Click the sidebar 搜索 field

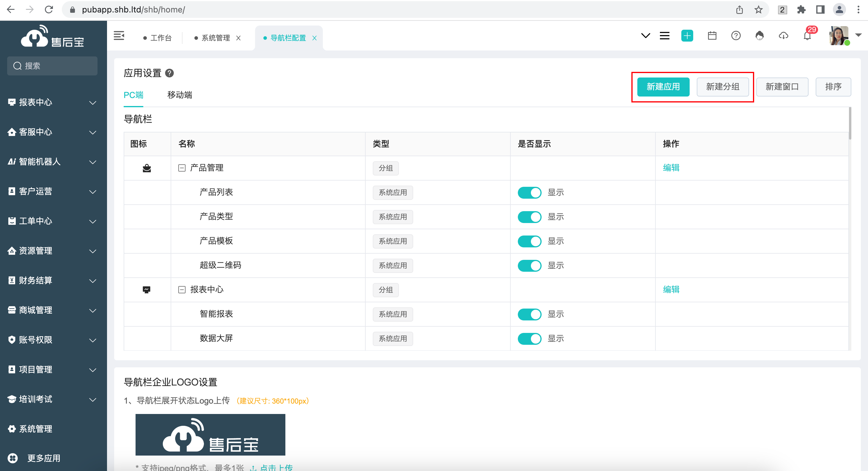pos(52,66)
